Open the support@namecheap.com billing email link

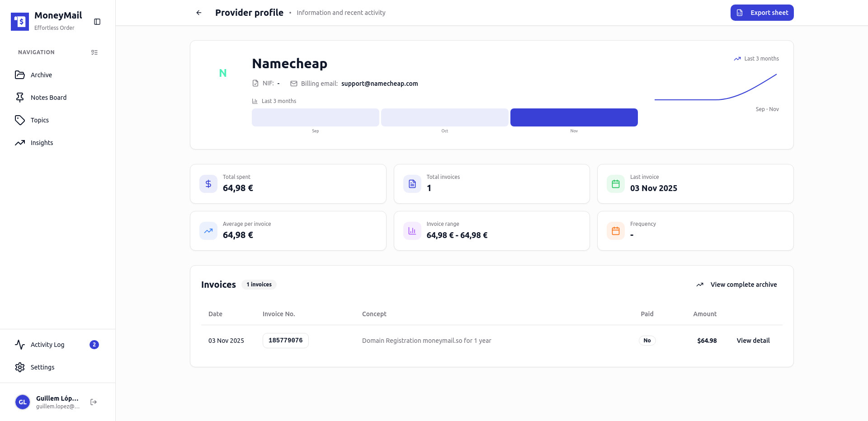pyautogui.click(x=379, y=84)
